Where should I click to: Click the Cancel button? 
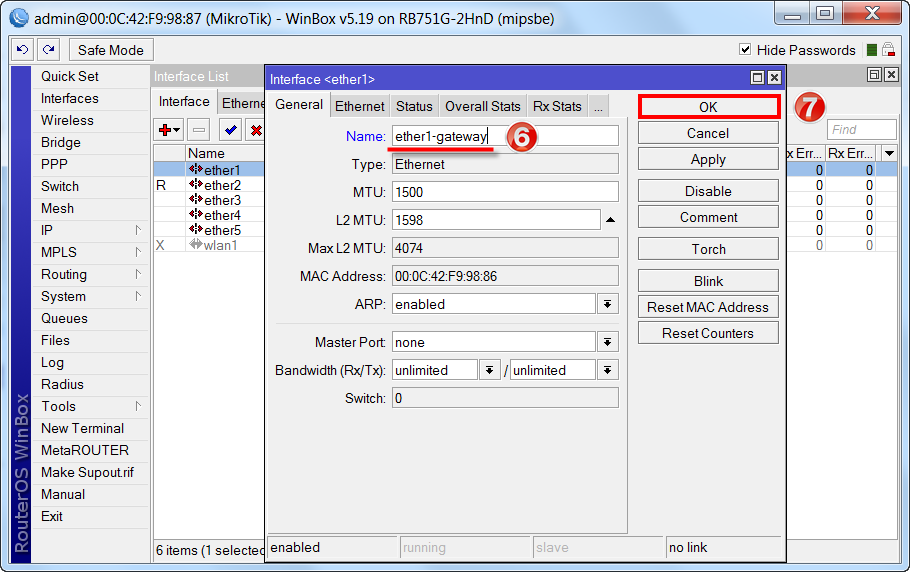[x=708, y=133]
